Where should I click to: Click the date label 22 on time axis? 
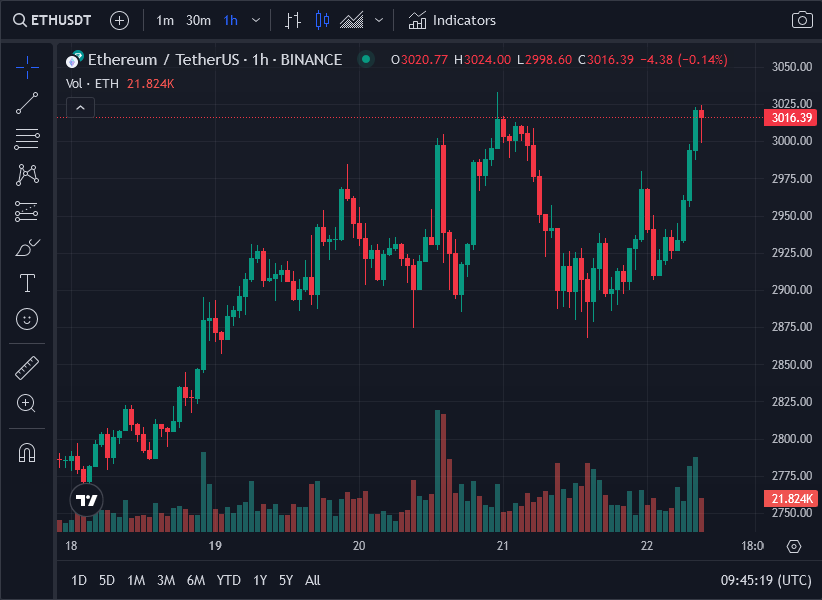pos(647,546)
